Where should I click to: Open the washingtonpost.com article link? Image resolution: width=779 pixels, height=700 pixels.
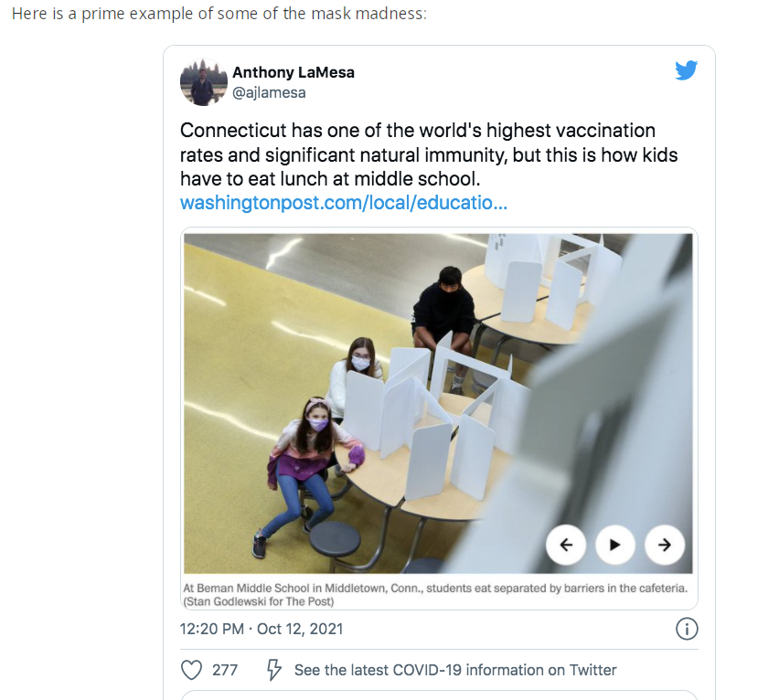point(344,202)
